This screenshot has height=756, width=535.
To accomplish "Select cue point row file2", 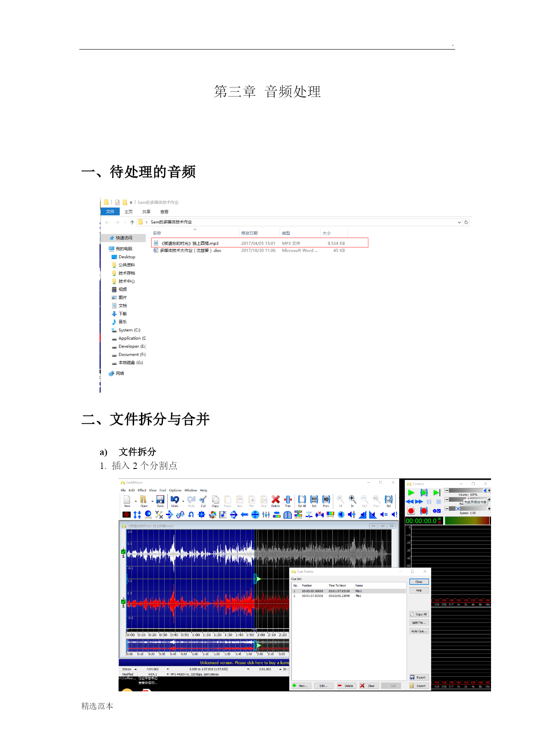I will (x=349, y=596).
